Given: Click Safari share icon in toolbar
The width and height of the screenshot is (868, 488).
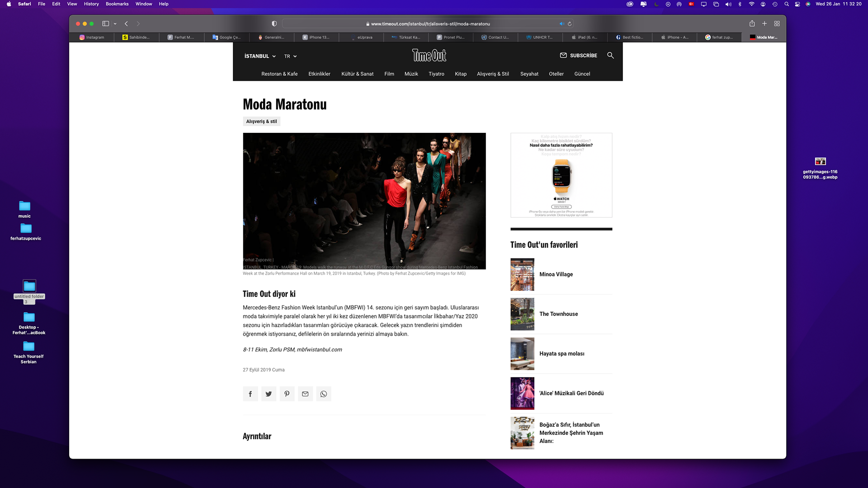Looking at the screenshot, I should click(x=752, y=23).
